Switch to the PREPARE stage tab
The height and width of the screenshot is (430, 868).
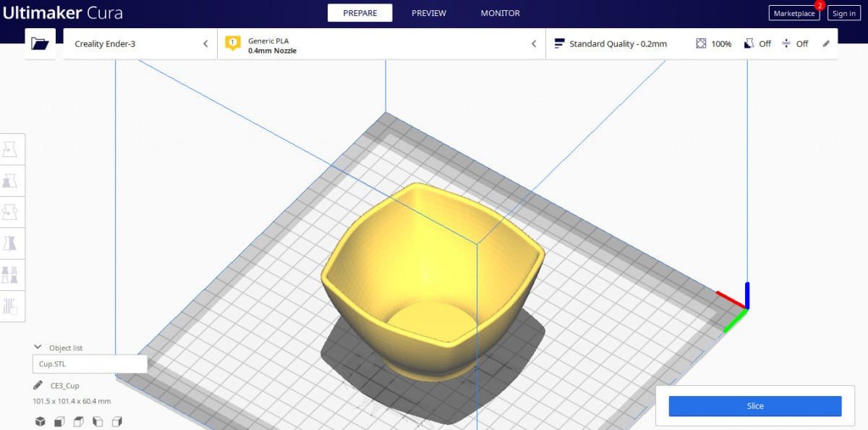360,13
